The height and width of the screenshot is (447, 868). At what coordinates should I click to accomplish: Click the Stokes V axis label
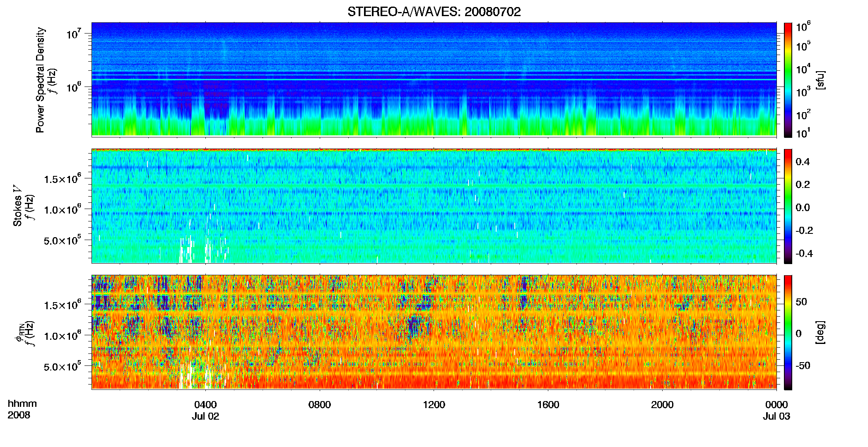[17, 206]
